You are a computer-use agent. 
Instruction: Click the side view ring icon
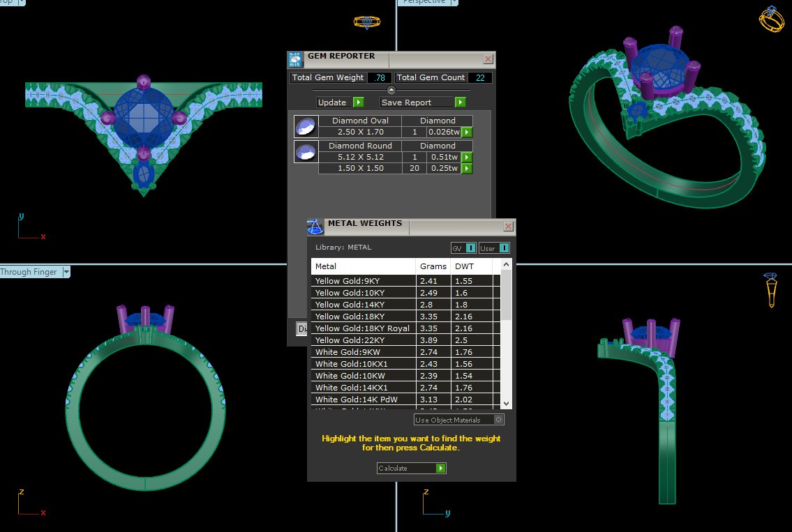771,290
